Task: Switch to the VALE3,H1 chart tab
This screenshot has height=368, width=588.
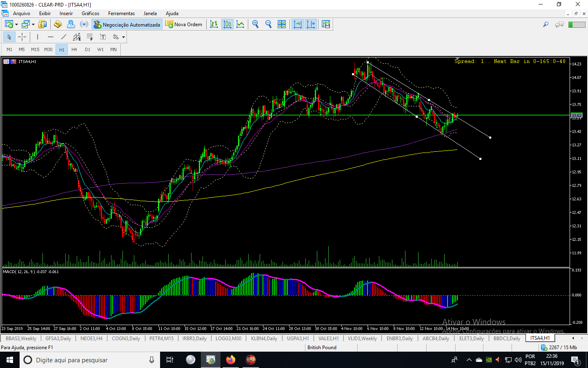Action: pos(328,339)
